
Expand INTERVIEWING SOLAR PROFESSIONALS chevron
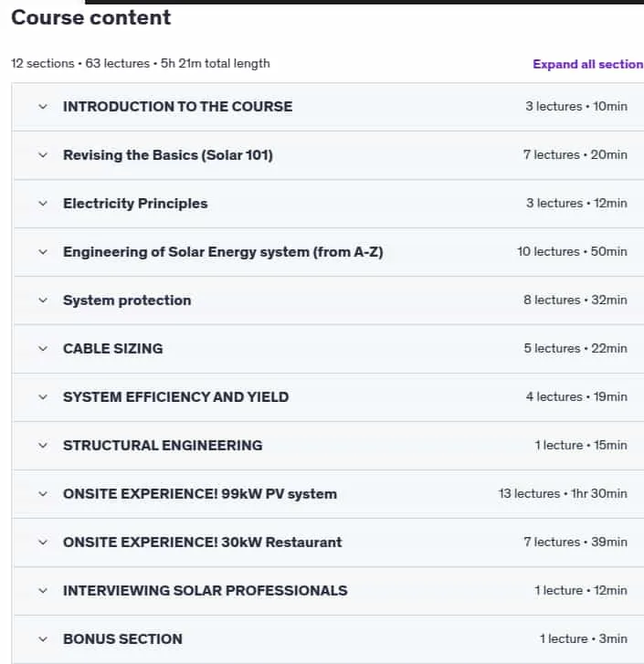[x=43, y=591]
